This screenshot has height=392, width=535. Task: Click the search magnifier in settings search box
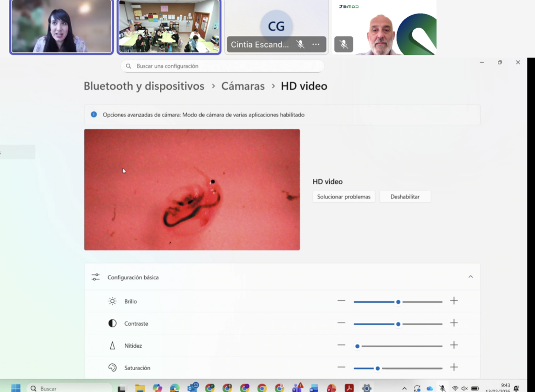(129, 66)
